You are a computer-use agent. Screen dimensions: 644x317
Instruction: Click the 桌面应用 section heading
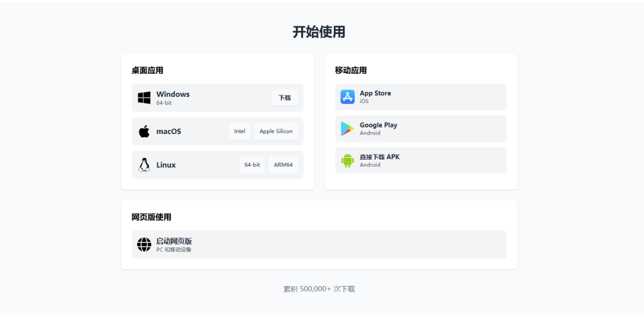147,70
